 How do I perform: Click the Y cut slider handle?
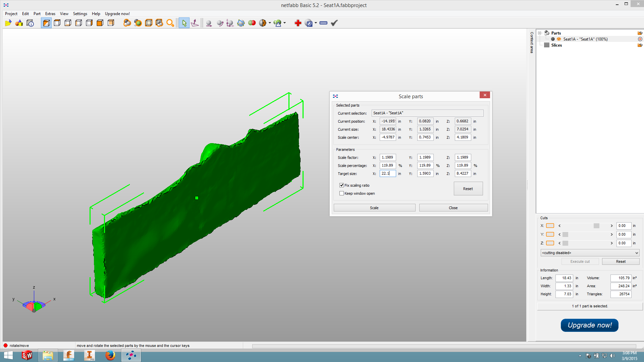(565, 235)
